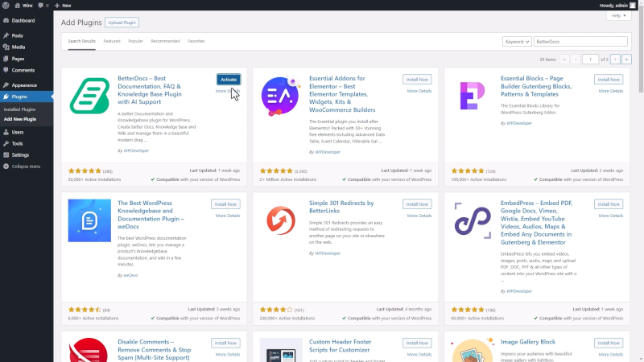Switch to the Favorites tab
The width and height of the screenshot is (644, 362).
click(x=196, y=41)
